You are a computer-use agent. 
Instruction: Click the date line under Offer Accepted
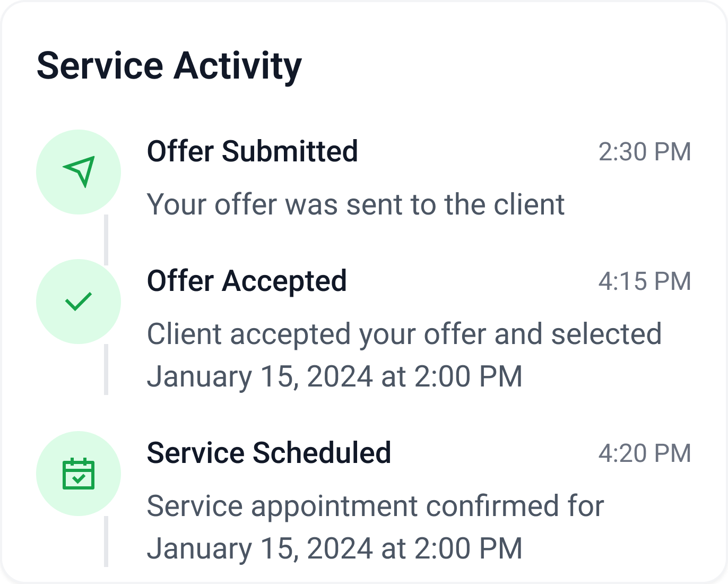pos(334,376)
